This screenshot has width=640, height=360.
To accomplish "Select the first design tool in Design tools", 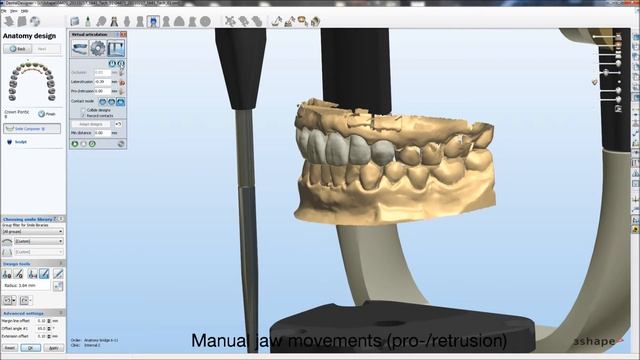I will 7,274.
